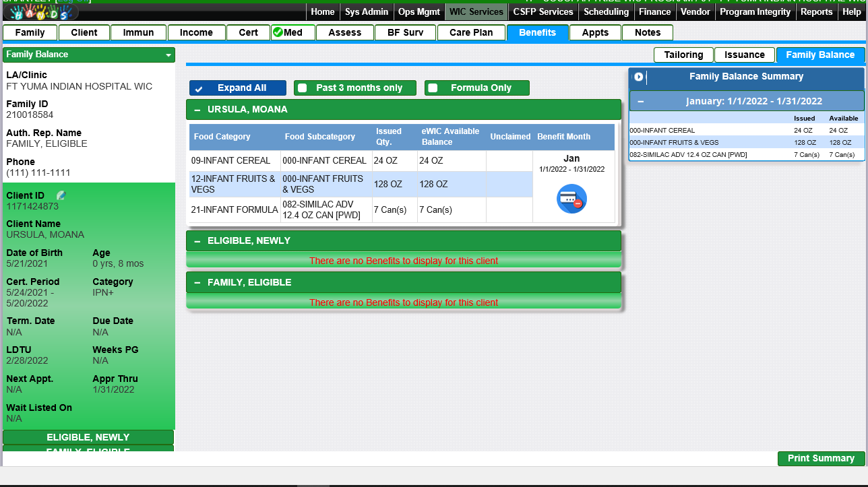This screenshot has height=487, width=868.
Task: Open the Tailoring tab
Action: (x=683, y=55)
